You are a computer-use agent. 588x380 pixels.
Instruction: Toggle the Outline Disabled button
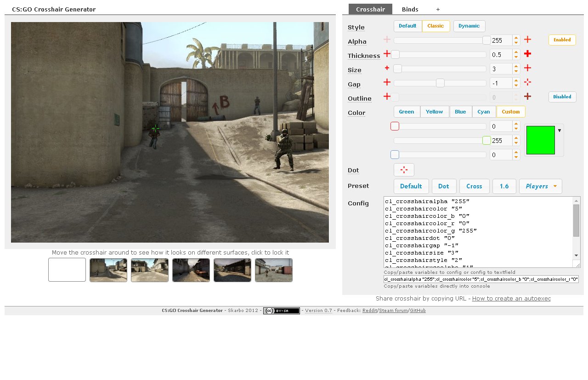(x=562, y=97)
